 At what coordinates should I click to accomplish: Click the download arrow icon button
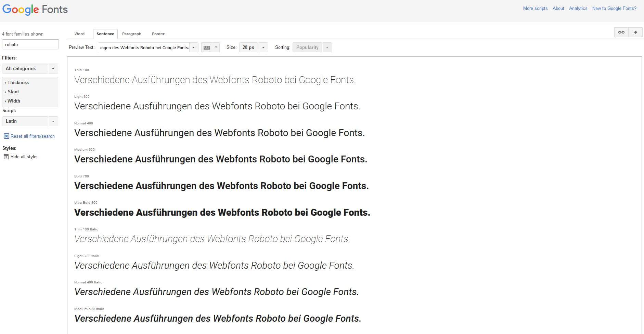point(635,32)
